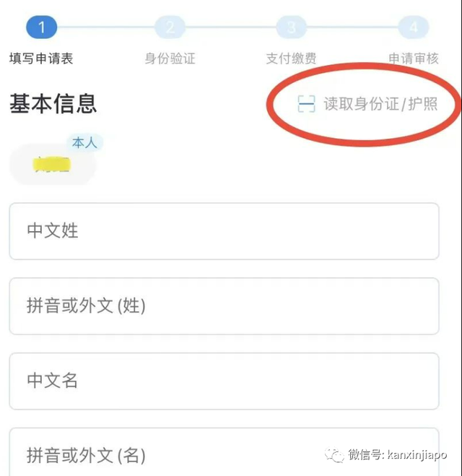Open 读取身份证/护照 link
This screenshot has height=476, width=462.
coord(380,104)
